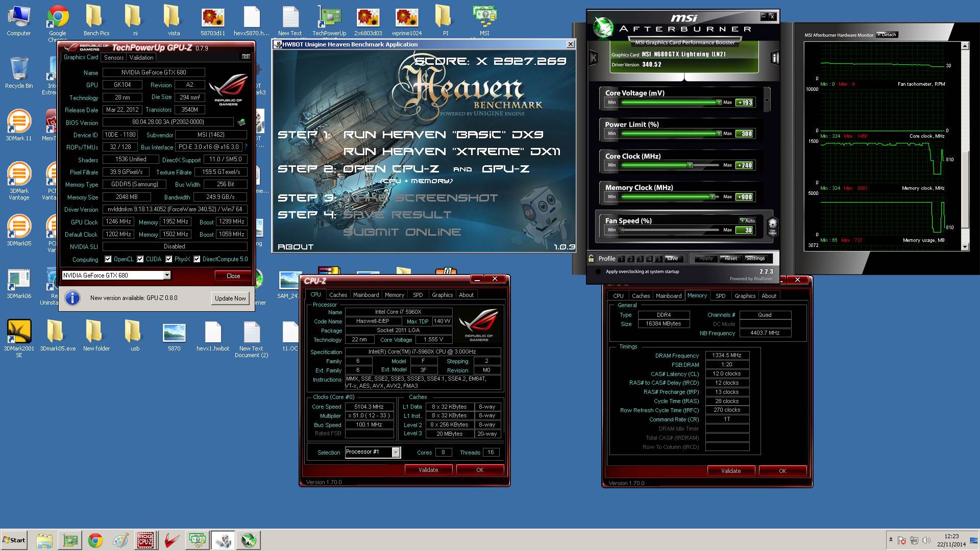
Task: Select Afterburner profile slot 3
Action: (641, 259)
